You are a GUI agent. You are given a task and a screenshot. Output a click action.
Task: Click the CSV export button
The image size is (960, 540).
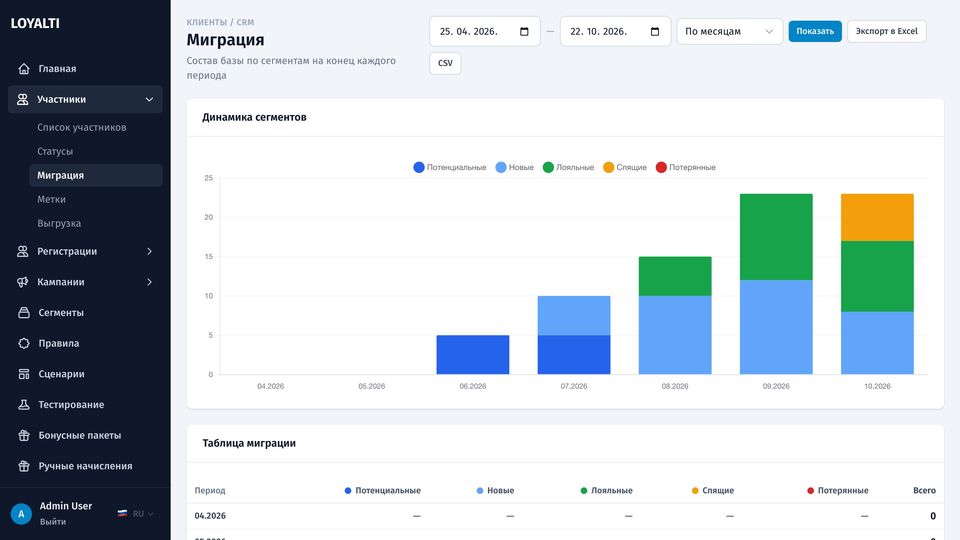pyautogui.click(x=445, y=63)
